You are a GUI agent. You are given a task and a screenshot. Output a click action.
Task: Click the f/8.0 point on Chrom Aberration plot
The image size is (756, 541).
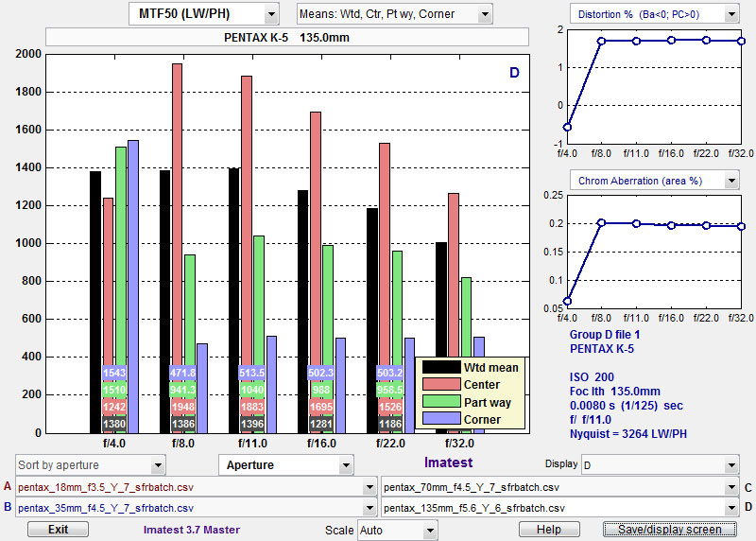[x=601, y=222]
